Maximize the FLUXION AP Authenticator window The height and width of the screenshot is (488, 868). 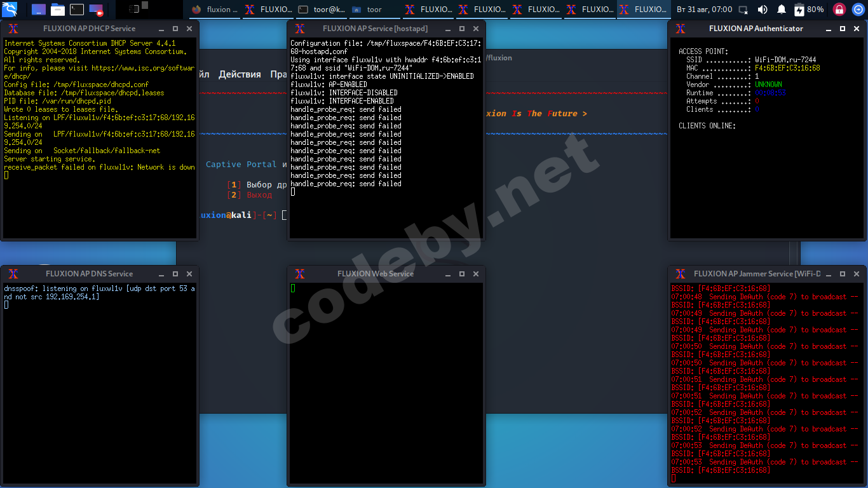(x=843, y=29)
